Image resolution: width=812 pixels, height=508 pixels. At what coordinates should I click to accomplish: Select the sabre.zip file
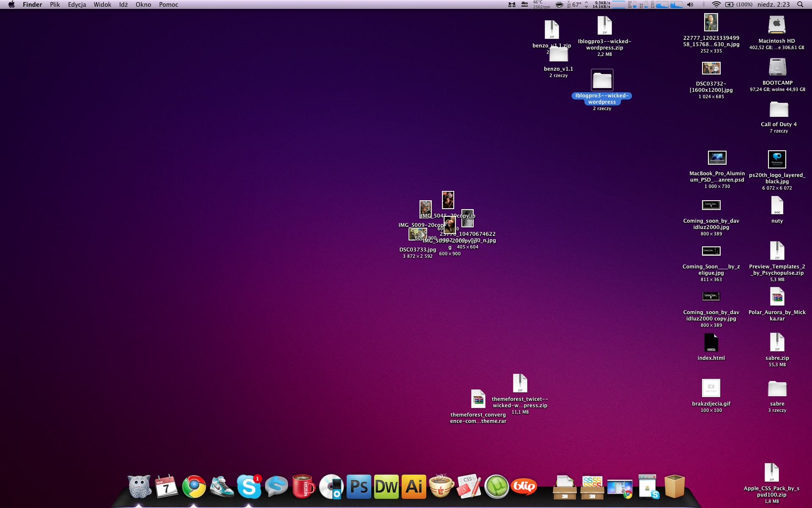[x=777, y=342]
